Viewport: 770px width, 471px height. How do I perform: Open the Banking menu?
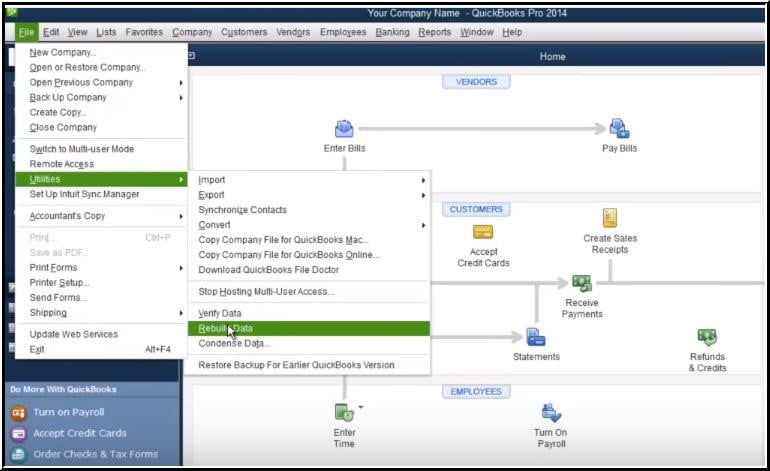tap(392, 32)
